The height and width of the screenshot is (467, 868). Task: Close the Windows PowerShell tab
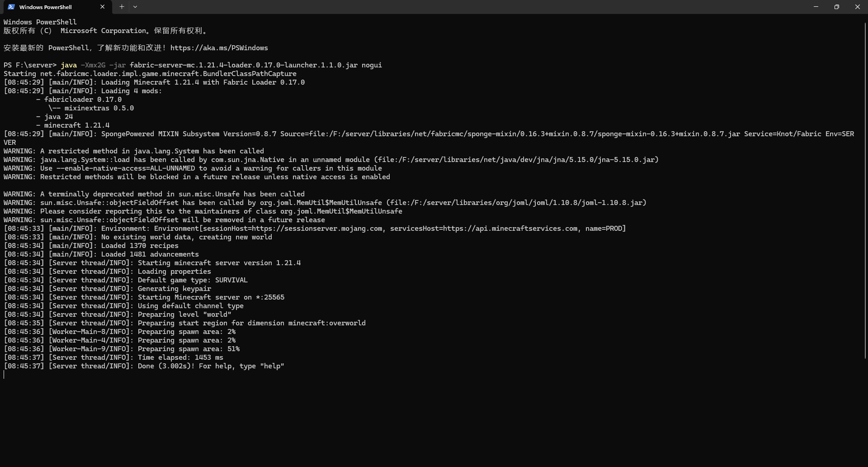pyautogui.click(x=102, y=7)
